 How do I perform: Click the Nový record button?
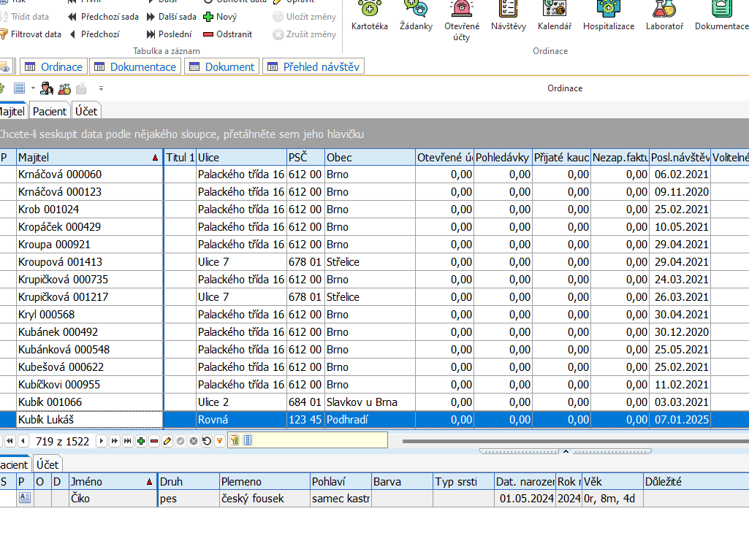220,17
